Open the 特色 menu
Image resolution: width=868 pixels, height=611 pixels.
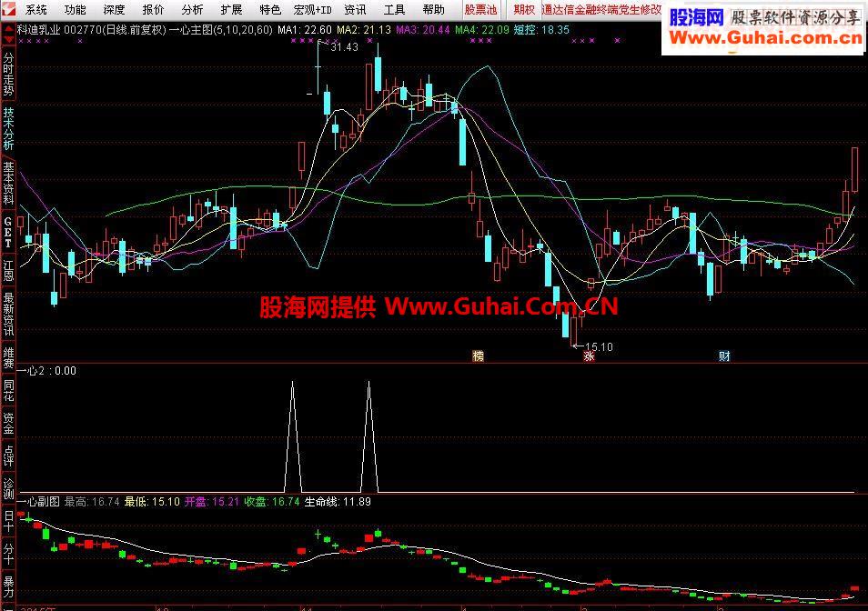270,9
